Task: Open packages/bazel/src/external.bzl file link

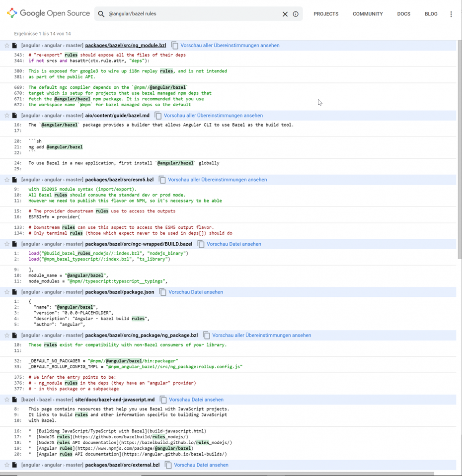Action: click(122, 465)
